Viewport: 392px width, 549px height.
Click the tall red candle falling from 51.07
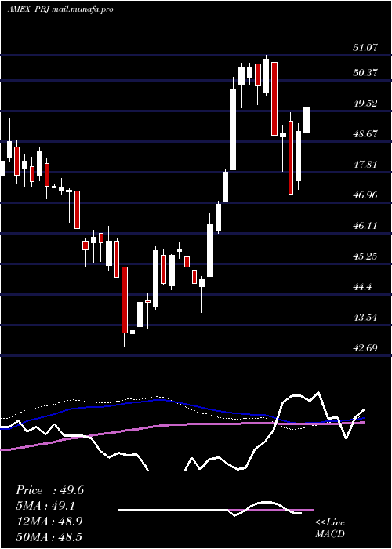(x=274, y=99)
